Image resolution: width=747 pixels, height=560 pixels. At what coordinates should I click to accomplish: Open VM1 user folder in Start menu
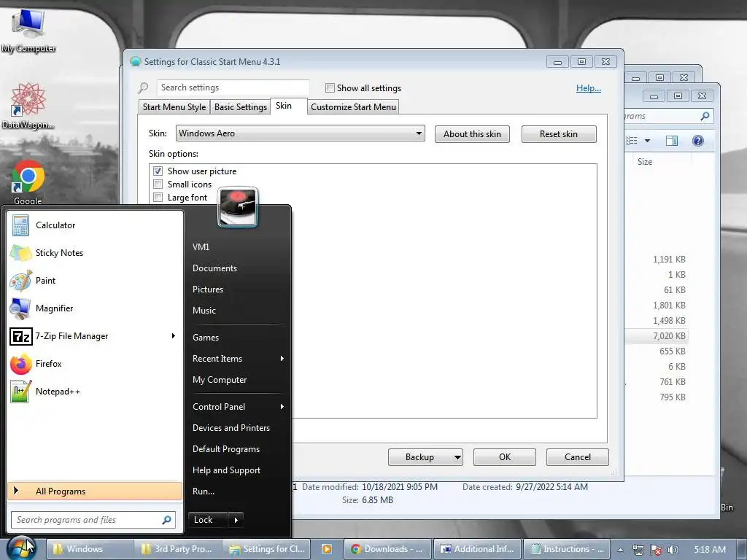tap(201, 247)
